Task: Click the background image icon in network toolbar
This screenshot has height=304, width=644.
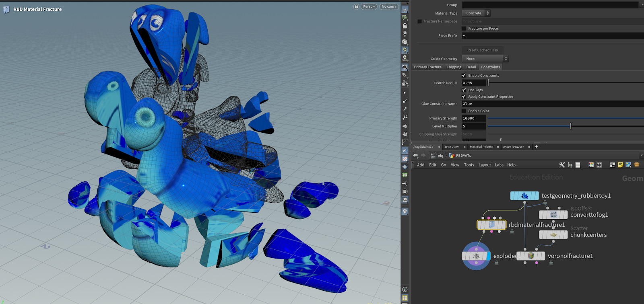Action: coord(628,165)
